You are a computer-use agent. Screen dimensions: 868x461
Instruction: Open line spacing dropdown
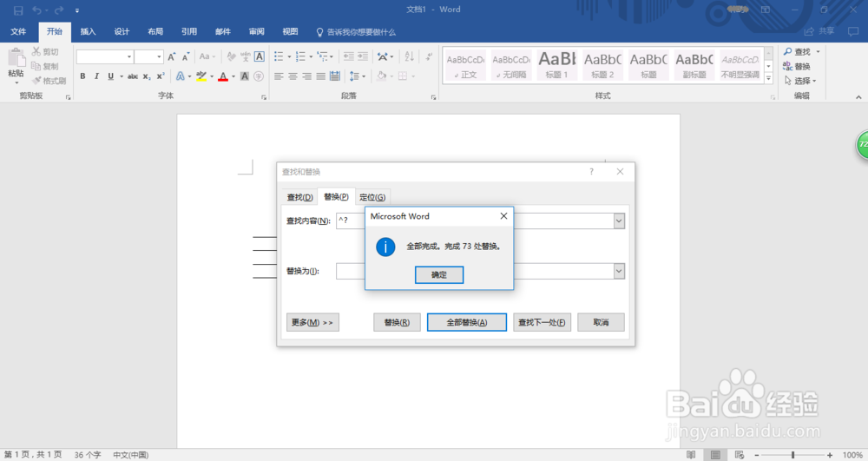357,76
